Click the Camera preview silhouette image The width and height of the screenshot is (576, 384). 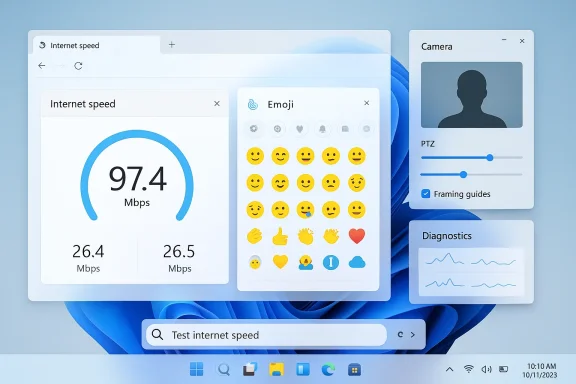click(472, 95)
